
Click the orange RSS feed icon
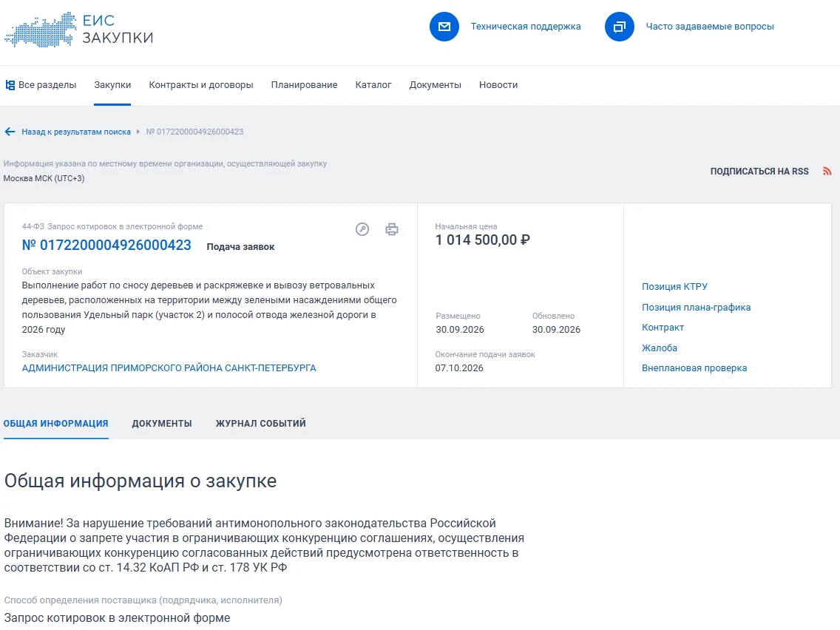coord(827,172)
